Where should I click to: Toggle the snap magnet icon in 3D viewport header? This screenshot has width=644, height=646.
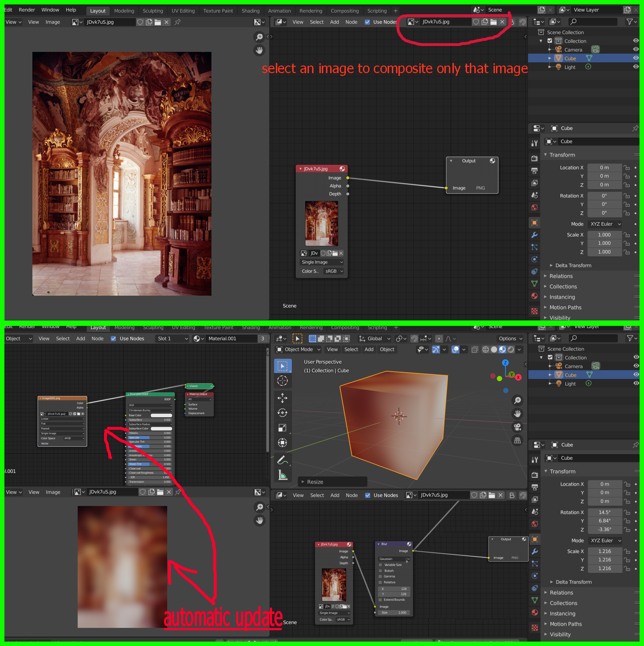point(414,338)
